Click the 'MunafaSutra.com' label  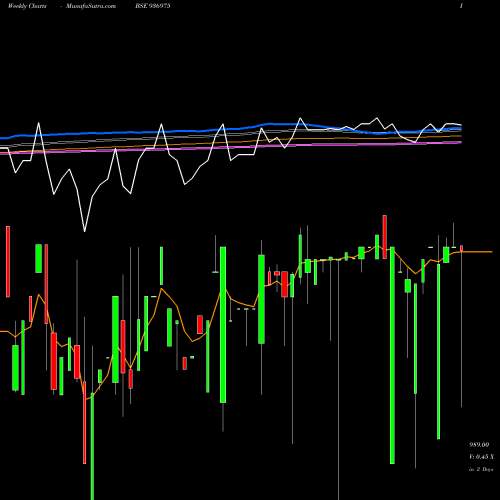91,6
